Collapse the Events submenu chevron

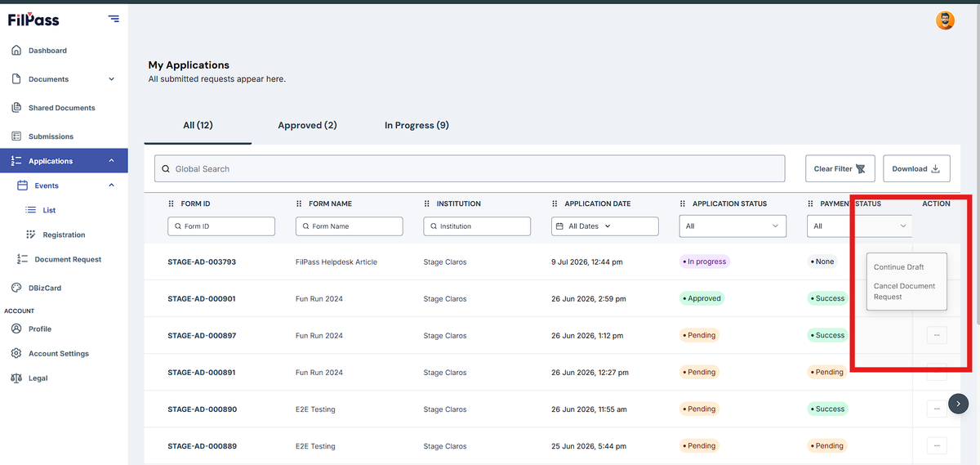[x=111, y=186]
